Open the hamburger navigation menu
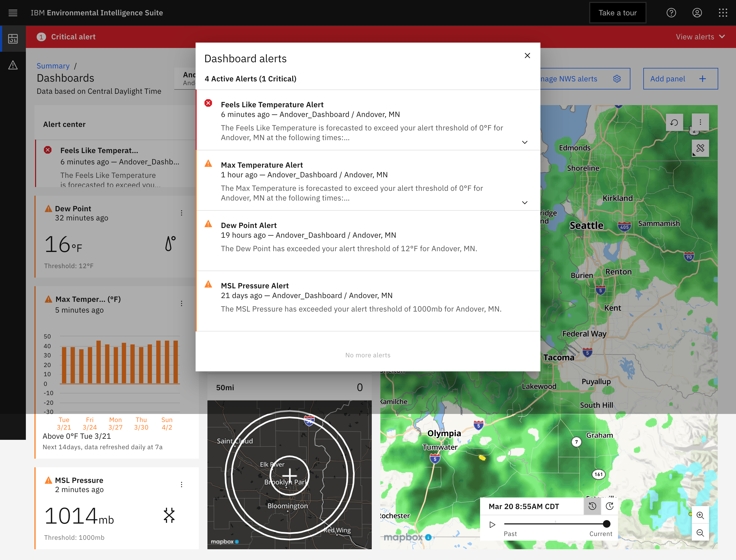Screen dimensions: 736x560 point(13,13)
